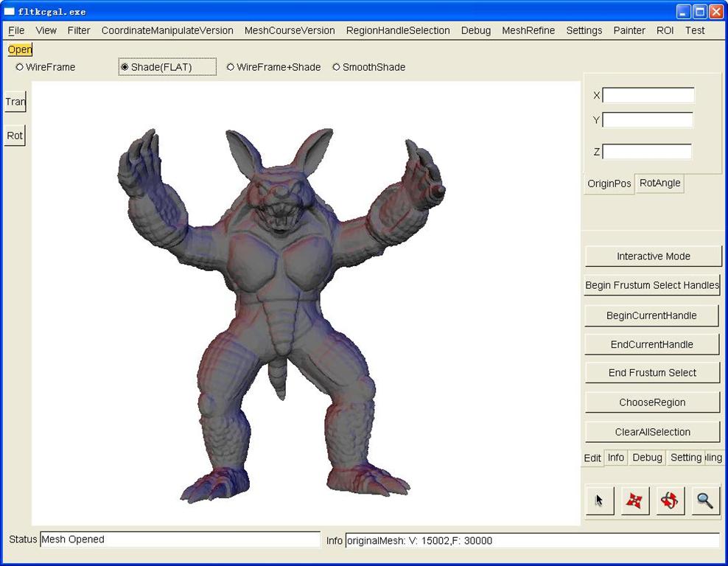This screenshot has width=728, height=566.
Task: Open the Debug menu in the menu bar
Action: pos(476,31)
